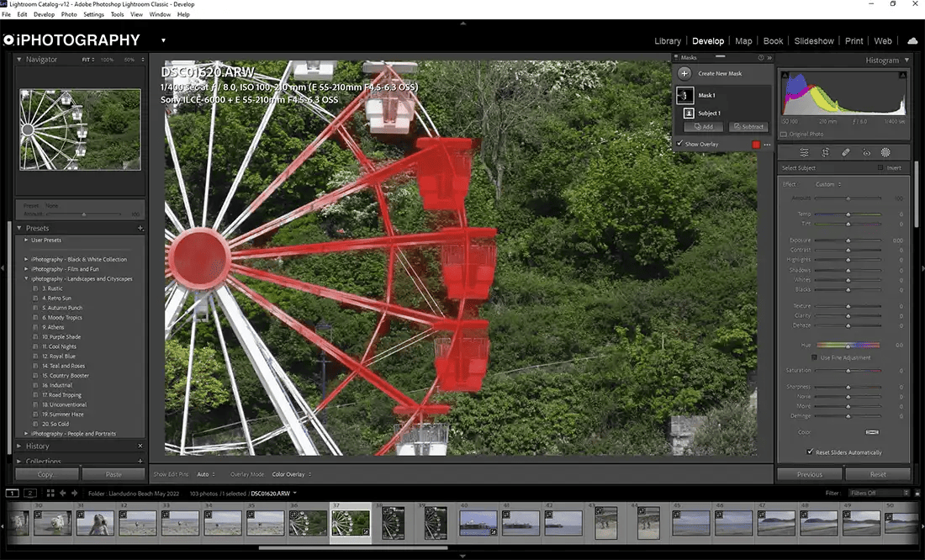Viewport: 925px width, 560px height.
Task: Select the Crop Overlay tool
Action: click(826, 152)
